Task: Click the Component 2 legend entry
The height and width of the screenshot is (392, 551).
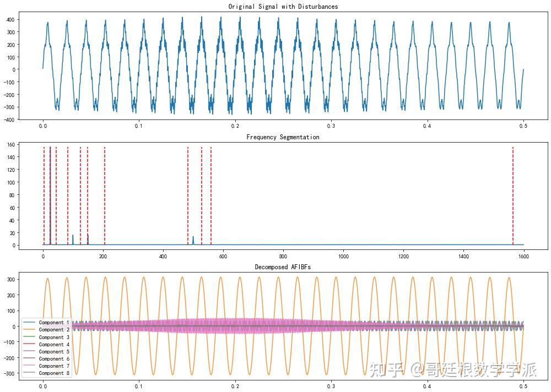Action: (x=46, y=330)
